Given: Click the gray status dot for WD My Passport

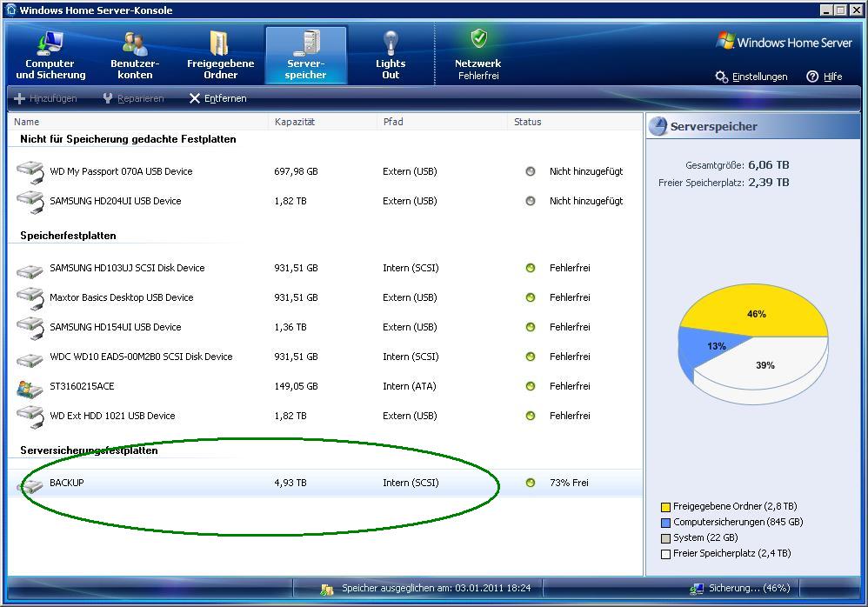Looking at the screenshot, I should [x=531, y=171].
